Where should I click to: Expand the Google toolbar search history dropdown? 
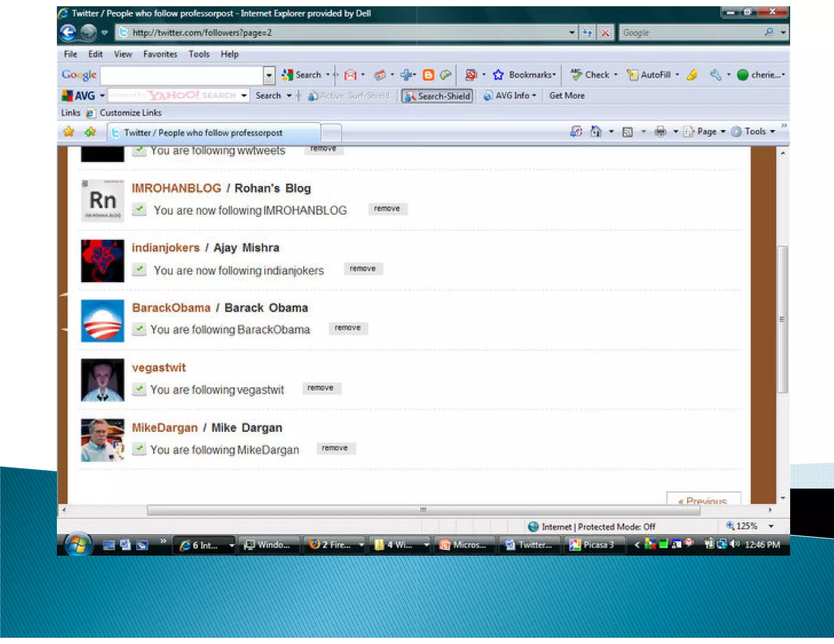click(x=269, y=75)
